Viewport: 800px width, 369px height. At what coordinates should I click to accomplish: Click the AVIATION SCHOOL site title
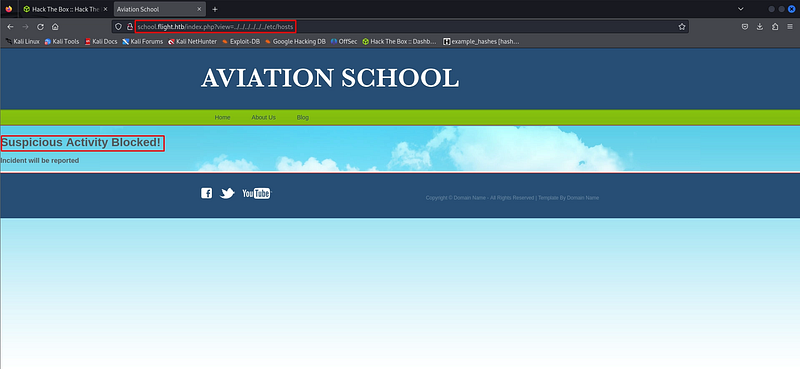pyautogui.click(x=330, y=78)
